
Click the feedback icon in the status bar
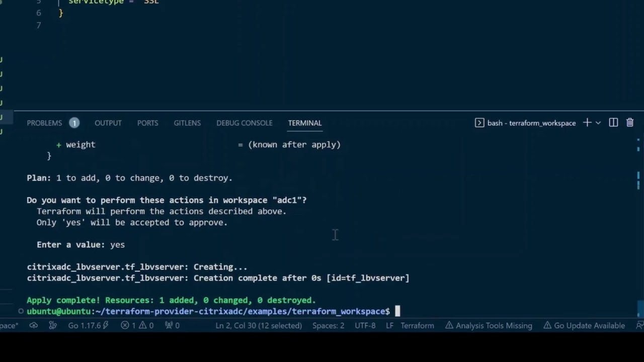coord(639,325)
